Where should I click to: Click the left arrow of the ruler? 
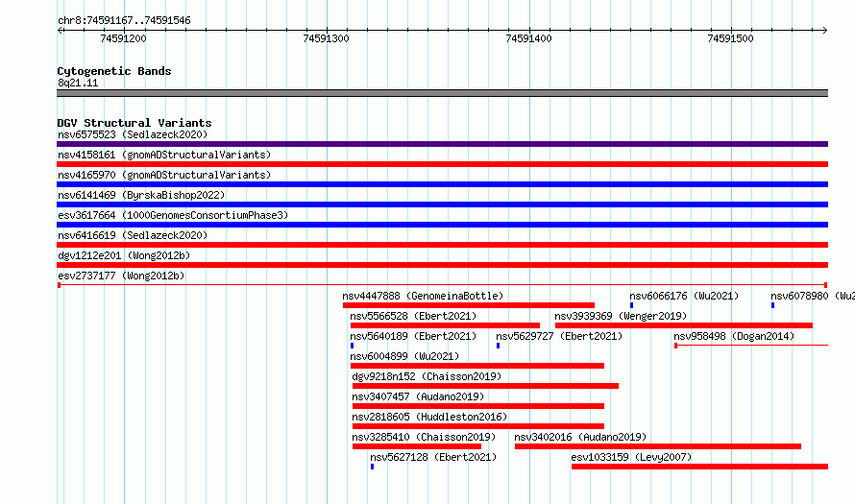[x=61, y=31]
